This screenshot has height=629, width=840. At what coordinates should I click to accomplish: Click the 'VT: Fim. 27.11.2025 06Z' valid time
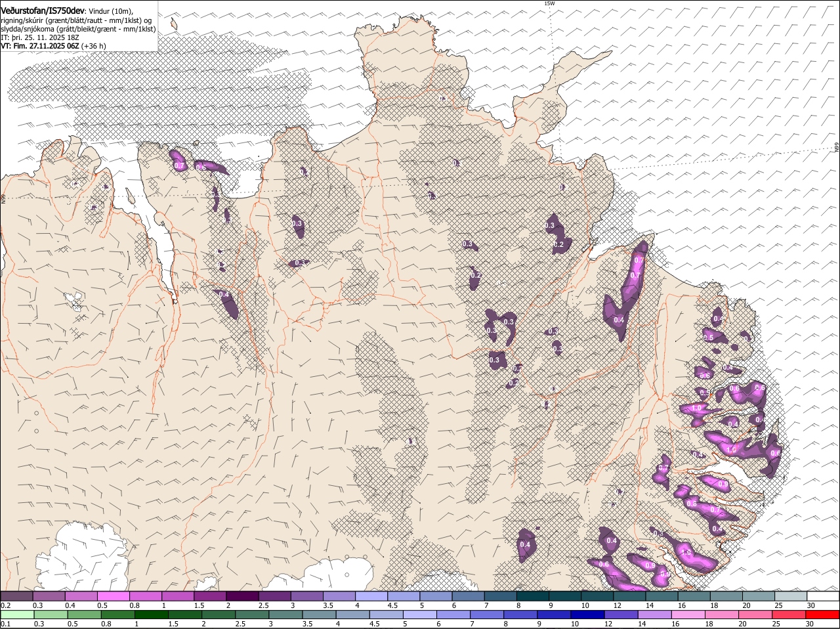(40, 46)
